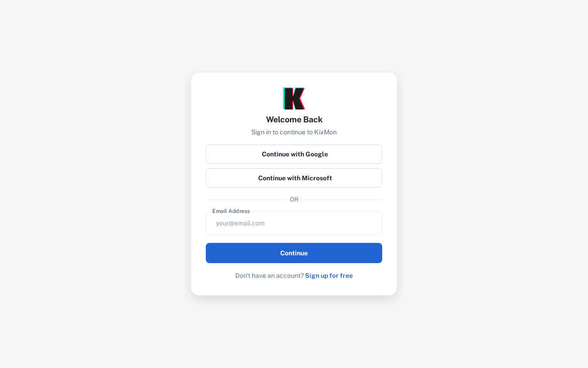Focus the Email Address input field
The height and width of the screenshot is (368, 588).
coord(294,224)
